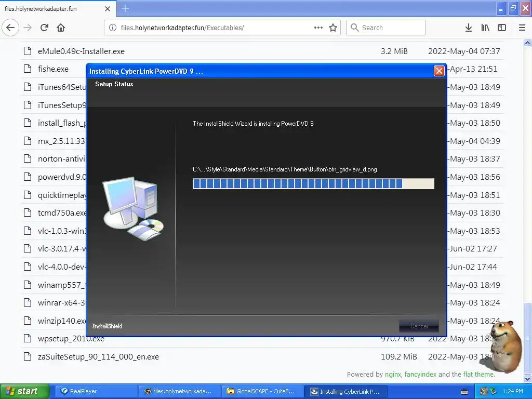The image size is (532, 399).
Task: Switch to GlobalSCAPE CuteFTP taskbar button
Action: pyautogui.click(x=262, y=391)
